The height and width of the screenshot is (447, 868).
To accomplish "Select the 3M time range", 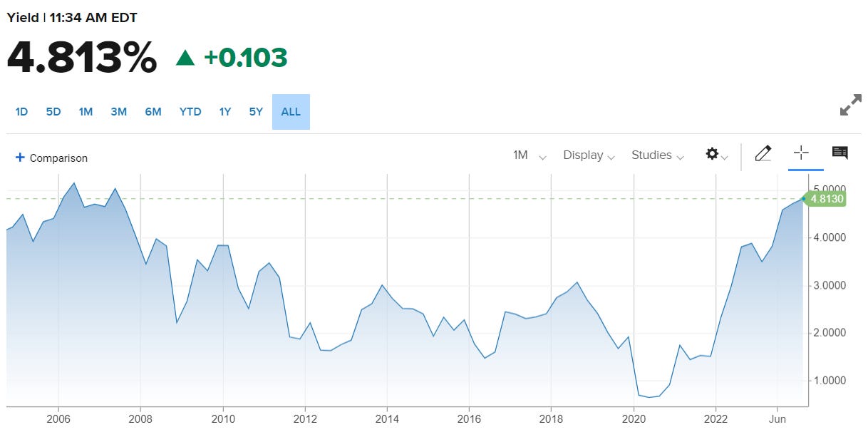I will [118, 112].
